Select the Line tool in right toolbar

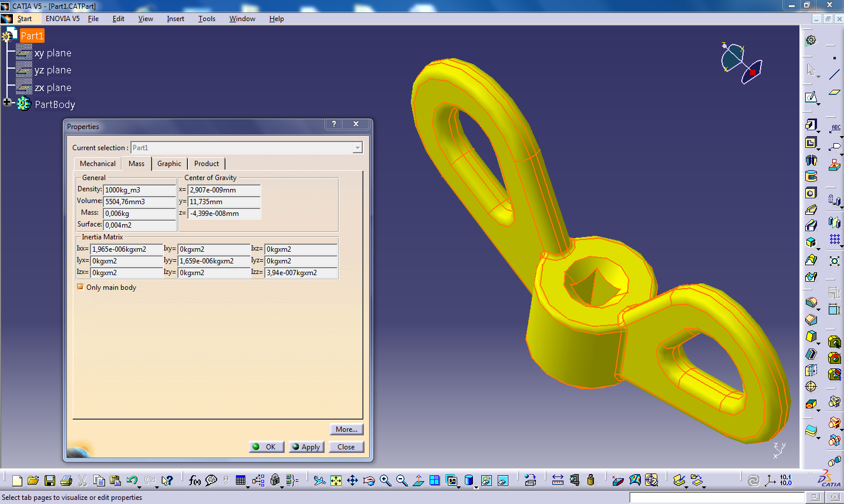pos(835,75)
